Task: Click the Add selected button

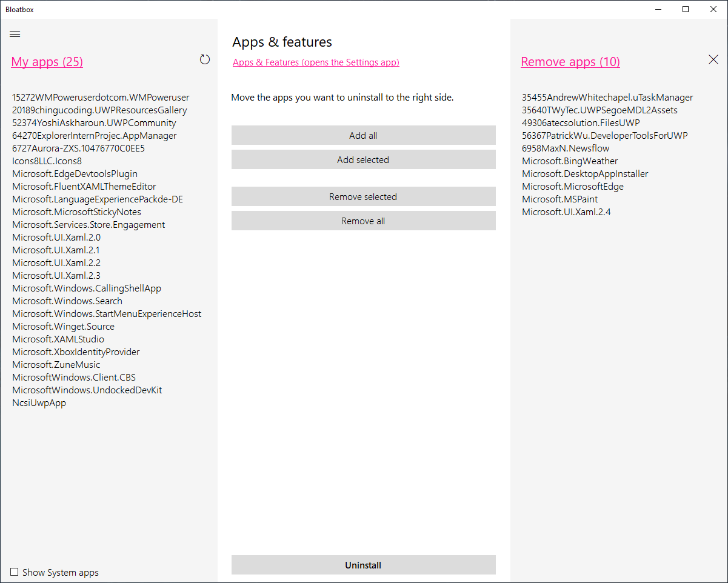Action: tap(363, 160)
